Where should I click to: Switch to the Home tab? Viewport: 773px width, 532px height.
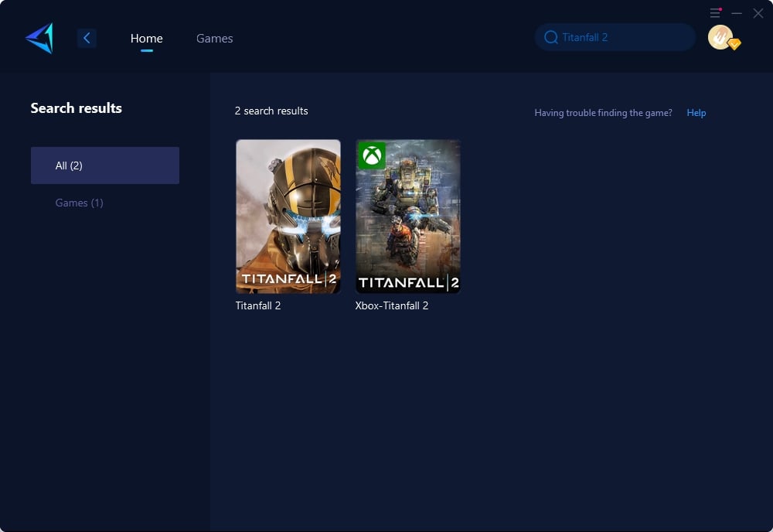pos(146,39)
